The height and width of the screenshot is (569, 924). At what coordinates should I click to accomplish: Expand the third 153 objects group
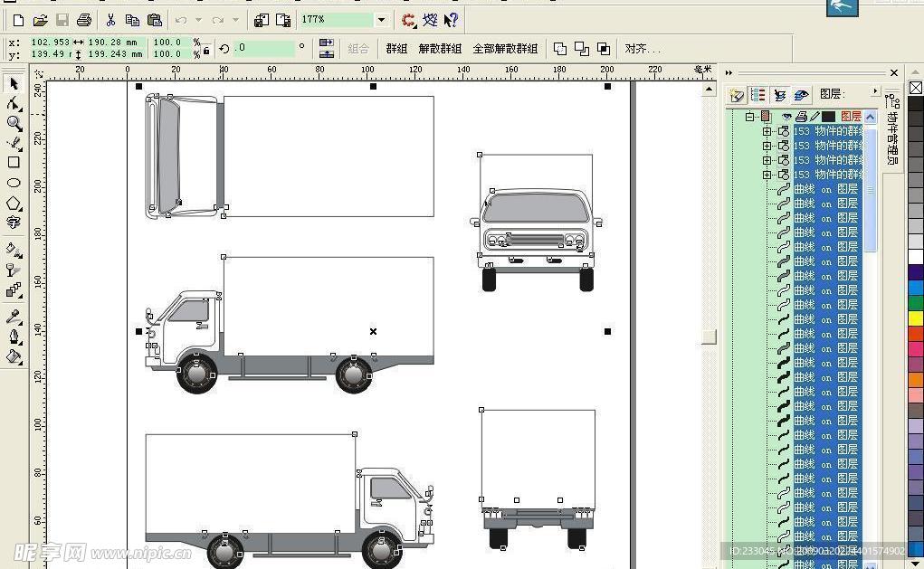[x=767, y=160]
